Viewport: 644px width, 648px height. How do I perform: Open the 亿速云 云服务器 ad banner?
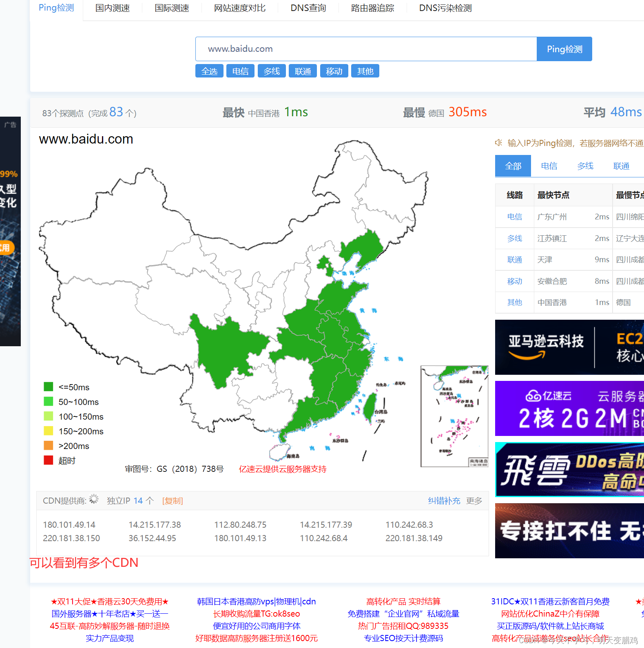point(569,408)
